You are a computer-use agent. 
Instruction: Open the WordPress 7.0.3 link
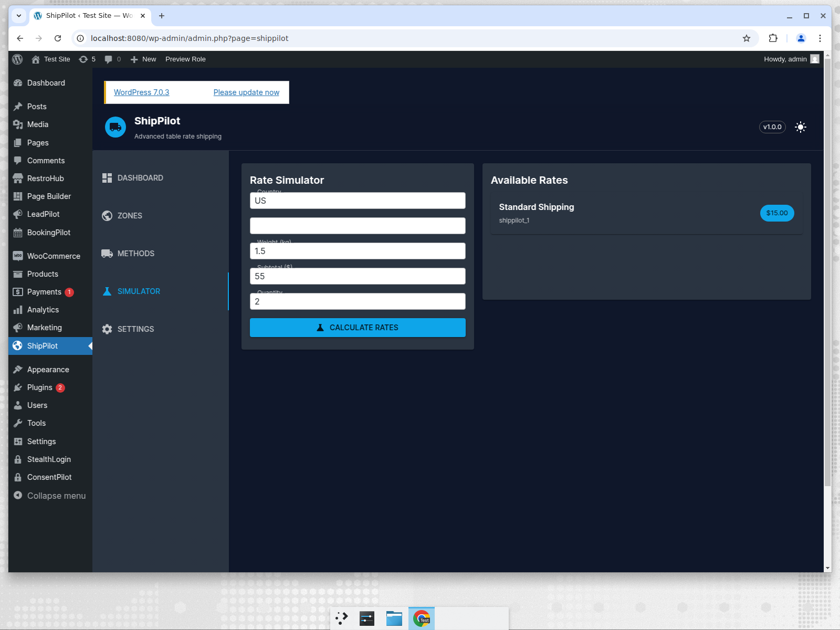141,92
